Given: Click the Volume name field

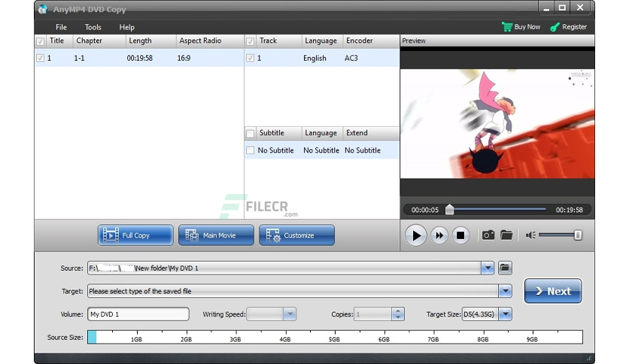Looking at the screenshot, I should point(138,314).
